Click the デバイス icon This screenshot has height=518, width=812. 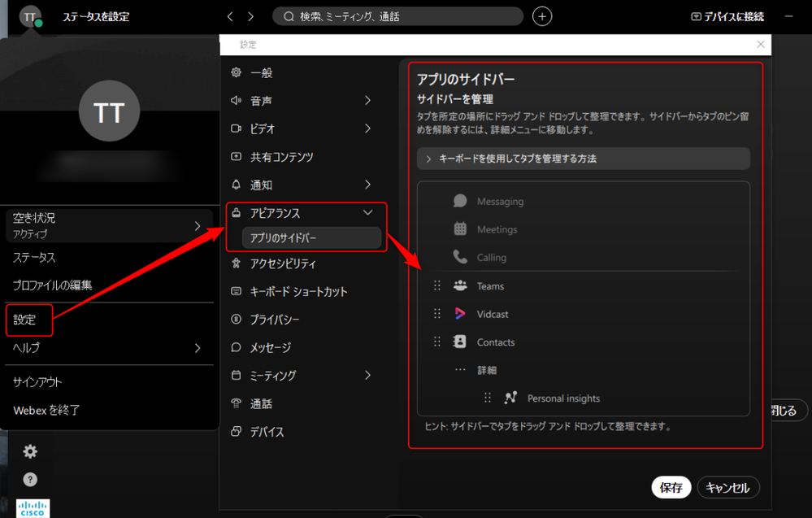(237, 431)
